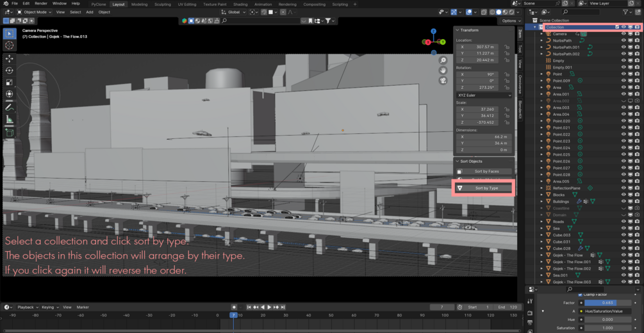This screenshot has height=333, width=644.
Task: Jump to the timeline start frame
Action: 249,307
